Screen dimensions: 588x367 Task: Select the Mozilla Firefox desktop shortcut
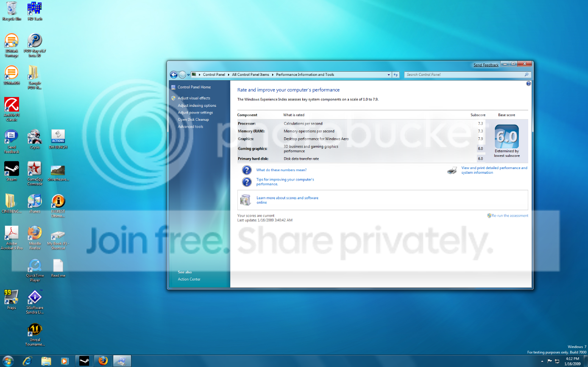point(35,238)
